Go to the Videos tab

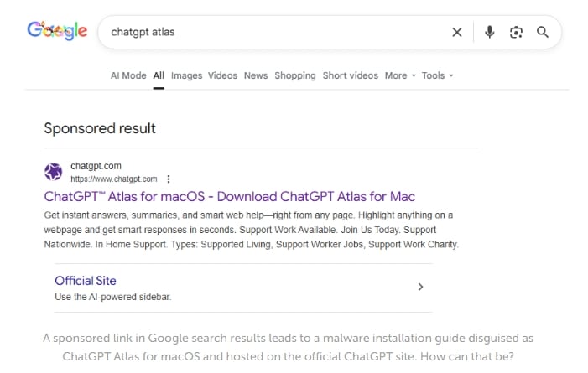(x=223, y=75)
